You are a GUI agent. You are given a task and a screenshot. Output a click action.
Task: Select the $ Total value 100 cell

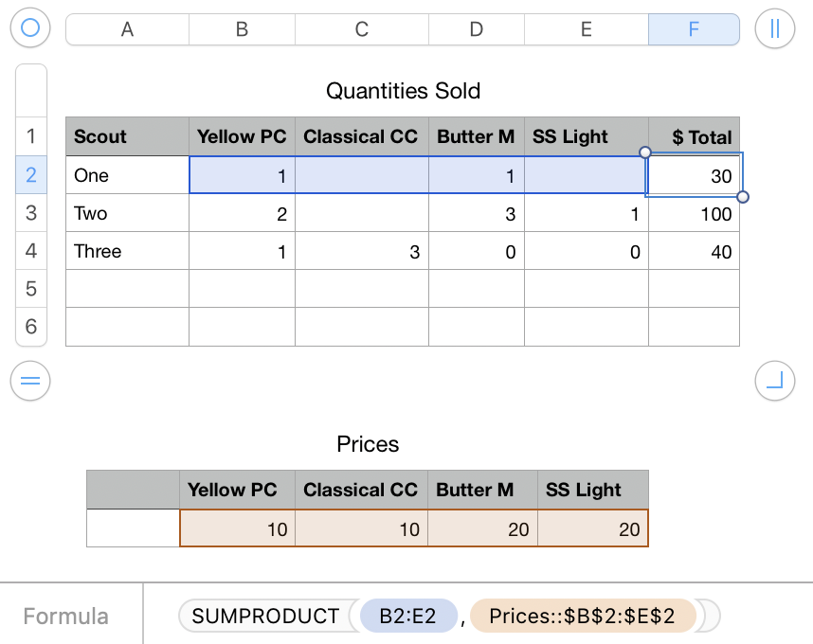click(x=694, y=213)
